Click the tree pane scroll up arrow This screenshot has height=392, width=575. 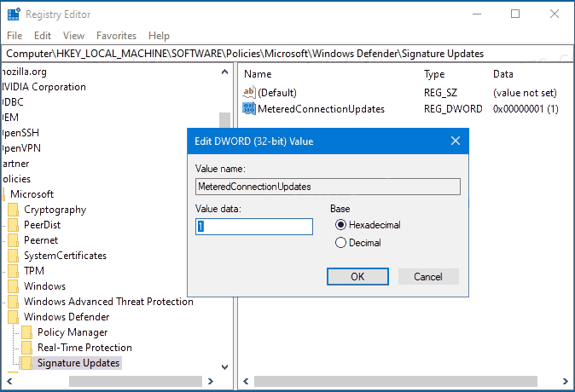pyautogui.click(x=224, y=72)
